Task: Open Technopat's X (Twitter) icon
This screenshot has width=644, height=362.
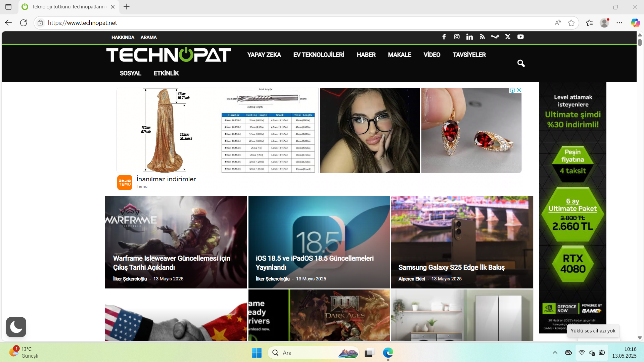Action: click(x=508, y=37)
